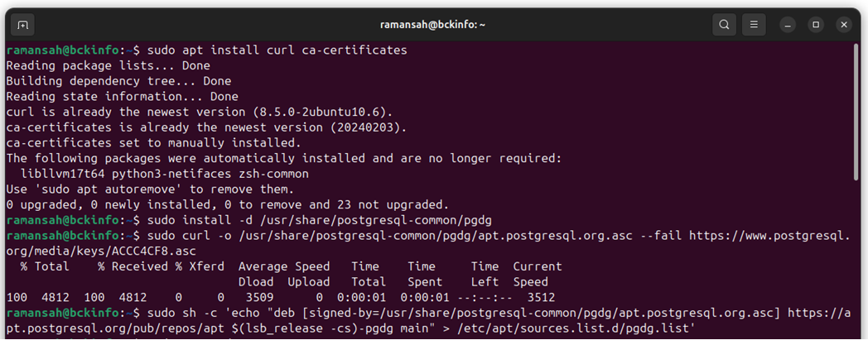
Task: Click 'ca-certificates set to manually installed.' line
Action: coord(154,143)
